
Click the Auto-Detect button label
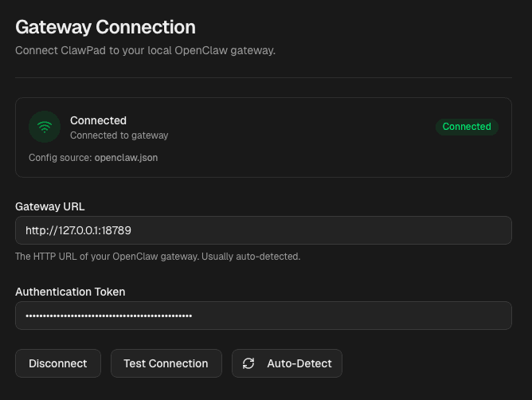click(299, 363)
